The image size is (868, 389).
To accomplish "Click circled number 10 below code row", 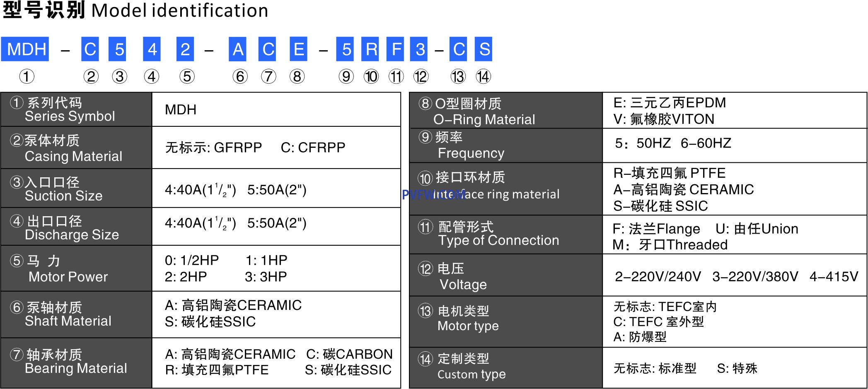I will (x=371, y=77).
